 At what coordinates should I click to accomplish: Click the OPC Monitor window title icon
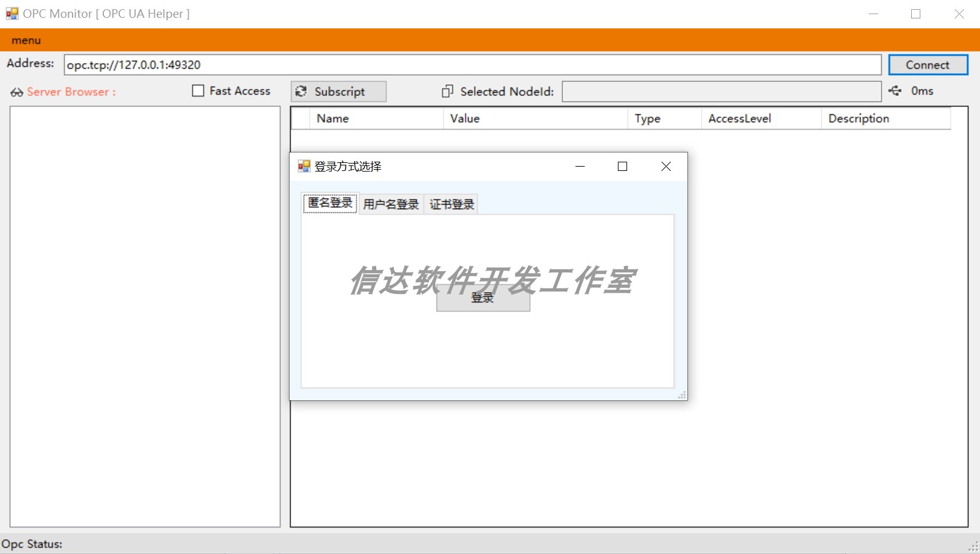point(12,14)
